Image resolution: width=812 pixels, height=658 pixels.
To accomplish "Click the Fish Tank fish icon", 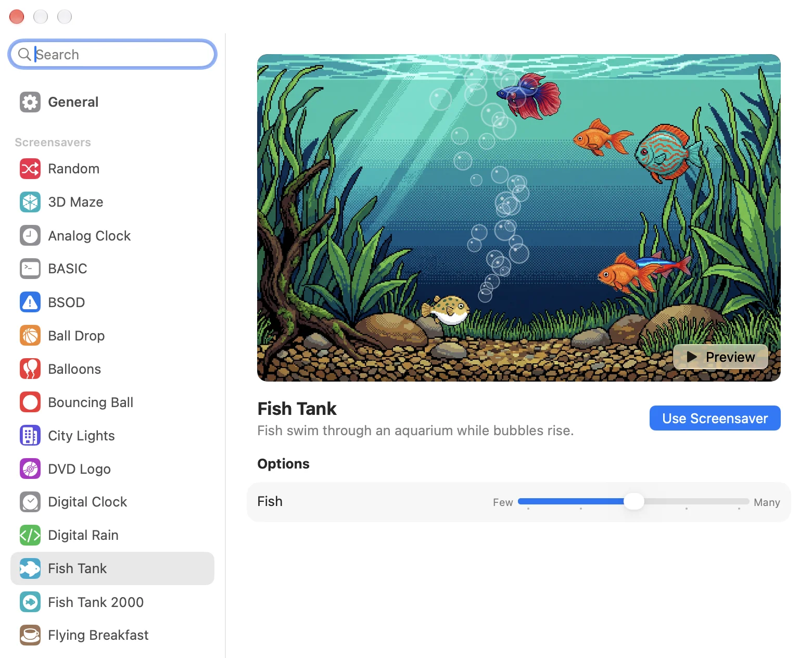I will (30, 568).
